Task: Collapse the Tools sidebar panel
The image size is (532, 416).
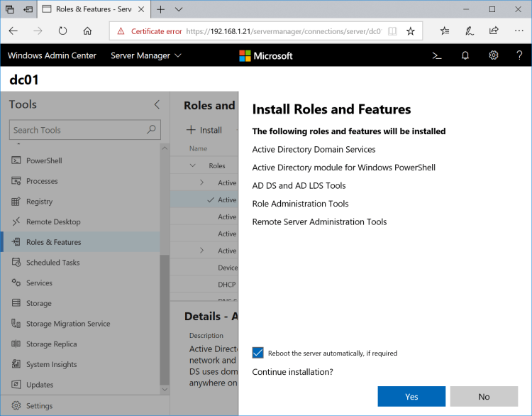Action: (x=157, y=104)
